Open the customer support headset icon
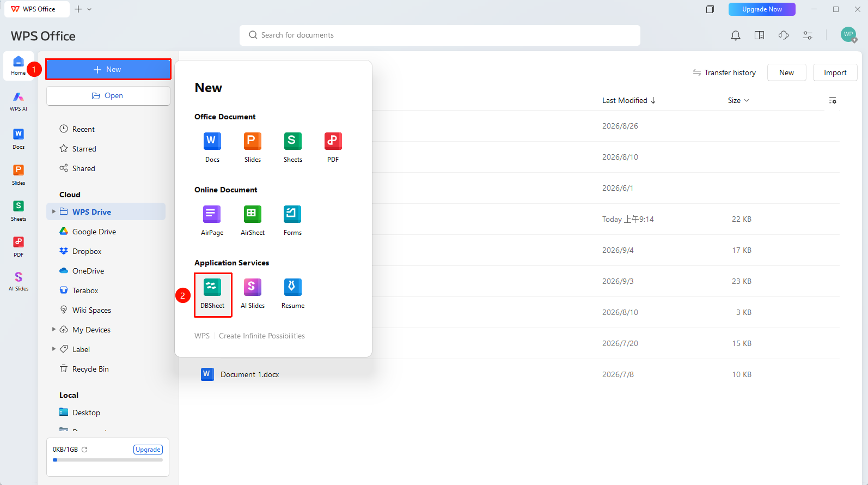 coord(784,35)
